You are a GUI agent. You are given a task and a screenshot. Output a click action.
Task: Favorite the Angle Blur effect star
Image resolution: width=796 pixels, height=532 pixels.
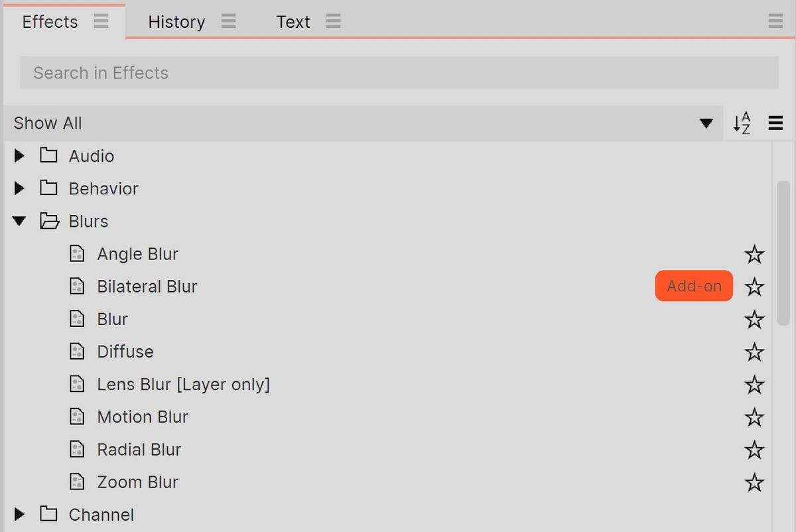754,255
